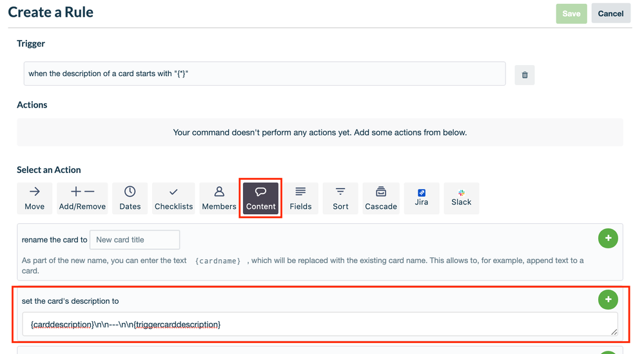The width and height of the screenshot is (644, 354).
Task: Open the Add/Remove action category
Action: [x=82, y=199]
